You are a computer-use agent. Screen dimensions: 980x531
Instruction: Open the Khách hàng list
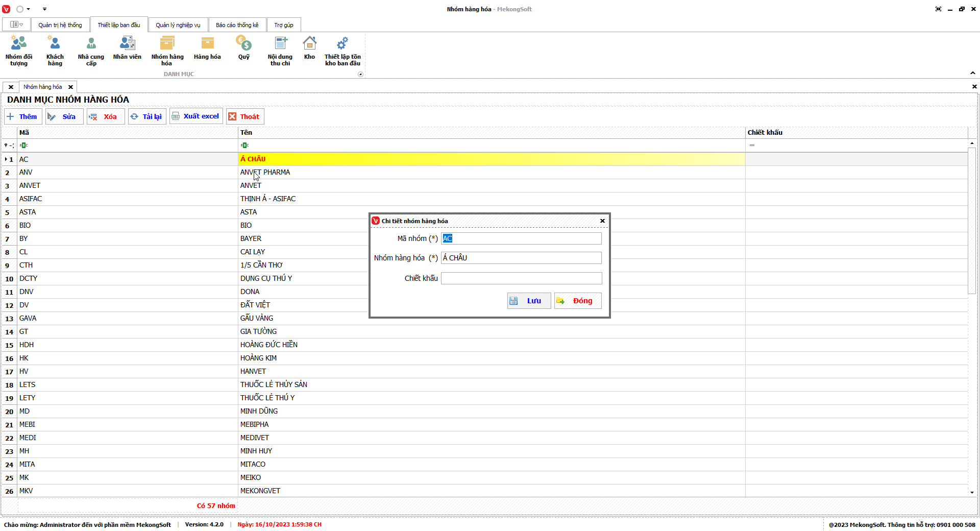55,51
